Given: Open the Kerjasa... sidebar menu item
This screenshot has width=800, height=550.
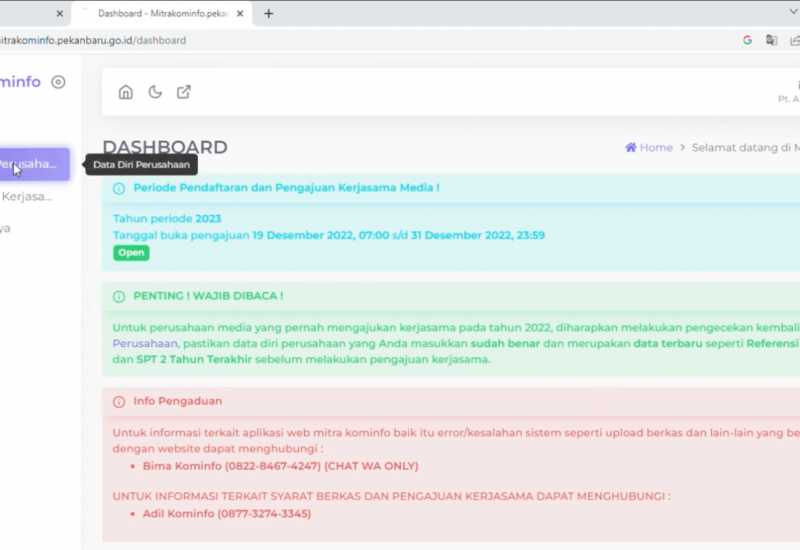Looking at the screenshot, I should click(x=27, y=197).
